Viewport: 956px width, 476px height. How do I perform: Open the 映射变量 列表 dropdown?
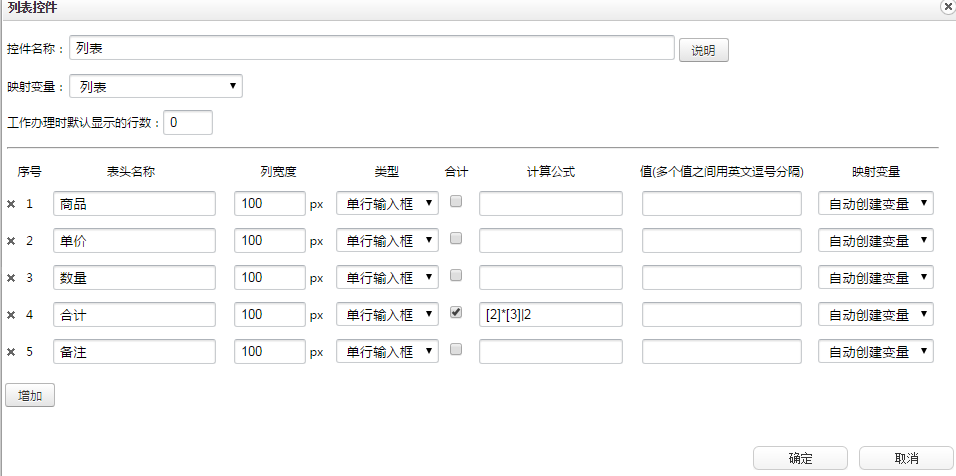coord(156,87)
